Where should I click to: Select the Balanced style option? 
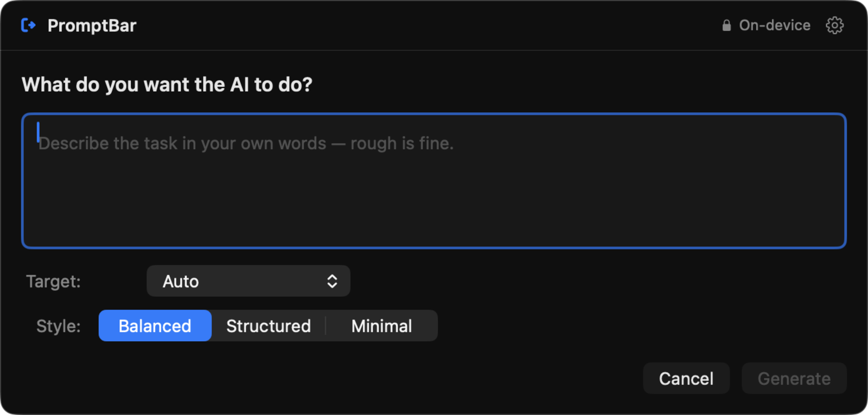[x=155, y=325]
